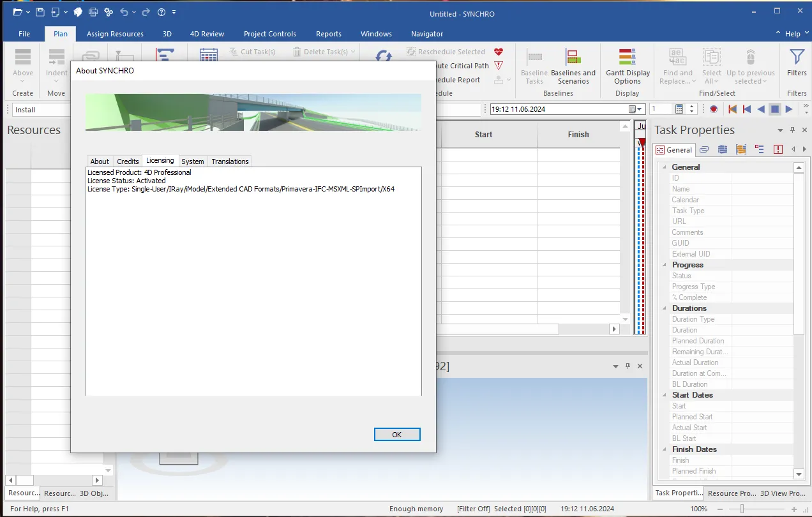Click the calculator icon beside the step value field
The image size is (812, 517).
point(679,109)
